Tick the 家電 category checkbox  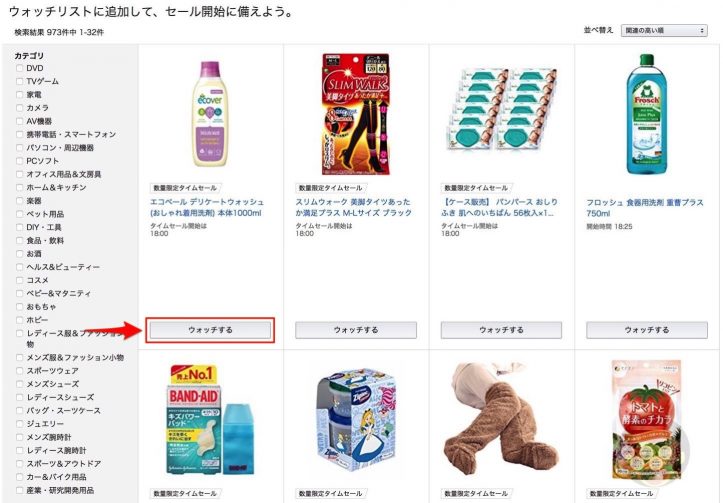point(19,95)
